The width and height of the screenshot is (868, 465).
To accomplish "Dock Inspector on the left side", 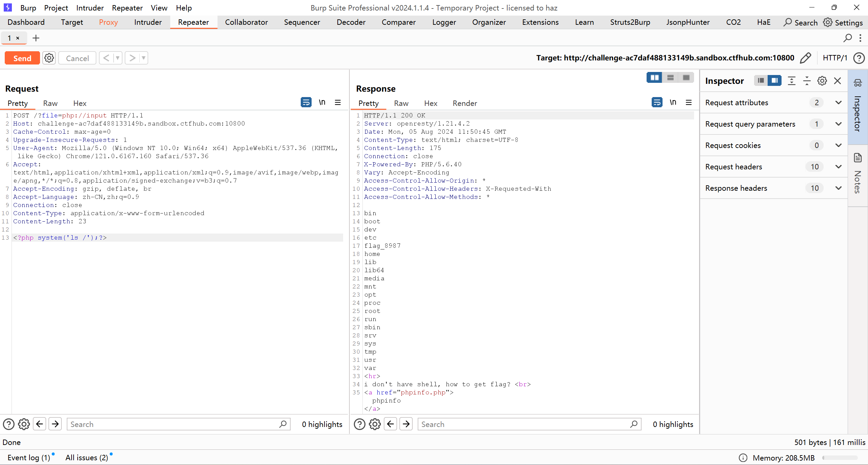I will coord(761,80).
